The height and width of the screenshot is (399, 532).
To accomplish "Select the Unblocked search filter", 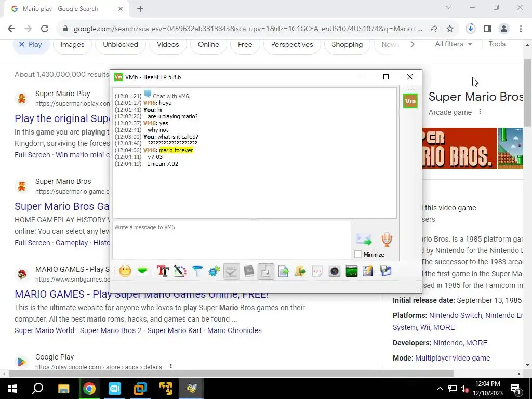I will pyautogui.click(x=121, y=45).
